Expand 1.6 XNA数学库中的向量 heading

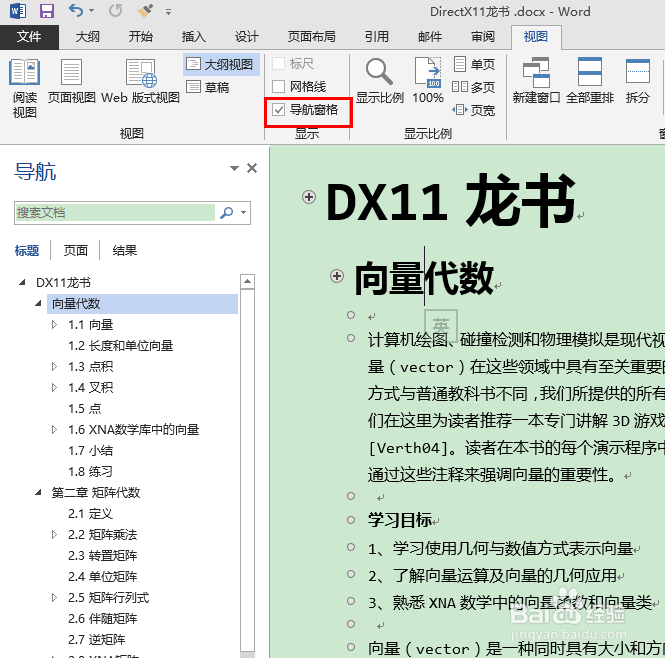[54, 429]
